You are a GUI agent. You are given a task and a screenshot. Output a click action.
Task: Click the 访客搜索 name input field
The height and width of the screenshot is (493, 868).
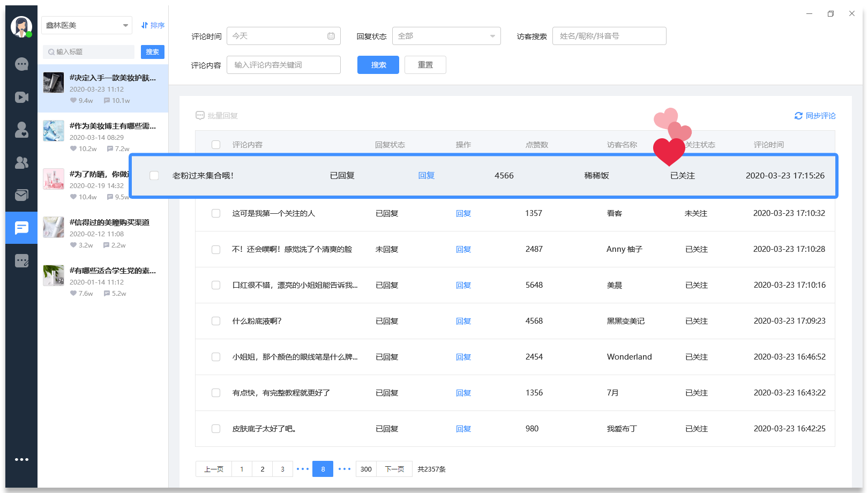(x=609, y=36)
